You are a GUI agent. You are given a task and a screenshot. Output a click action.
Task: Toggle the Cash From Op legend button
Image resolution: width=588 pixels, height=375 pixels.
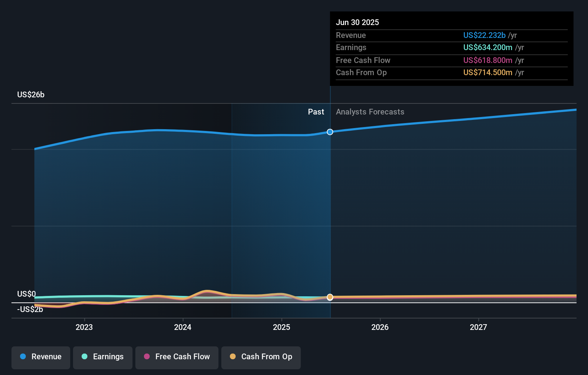point(261,357)
